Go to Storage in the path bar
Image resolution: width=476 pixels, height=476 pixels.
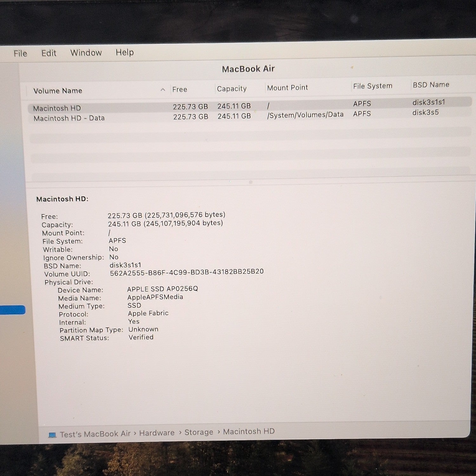[199, 432]
